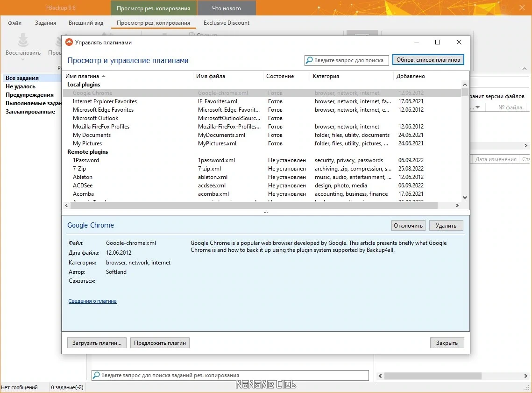Image resolution: width=532 pixels, height=393 pixels.
Task: Click sort arrow next to Имя плагина header
Action: [x=104, y=76]
